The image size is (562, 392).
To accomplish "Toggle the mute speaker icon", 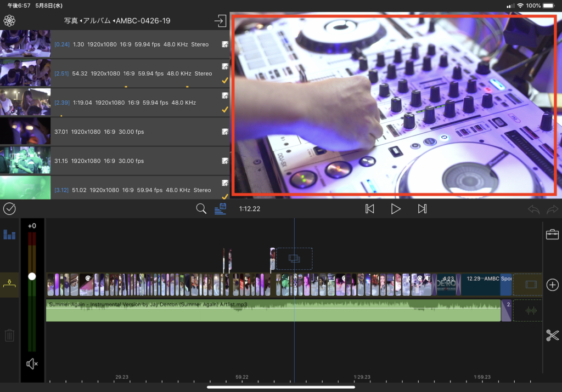I will [x=32, y=363].
